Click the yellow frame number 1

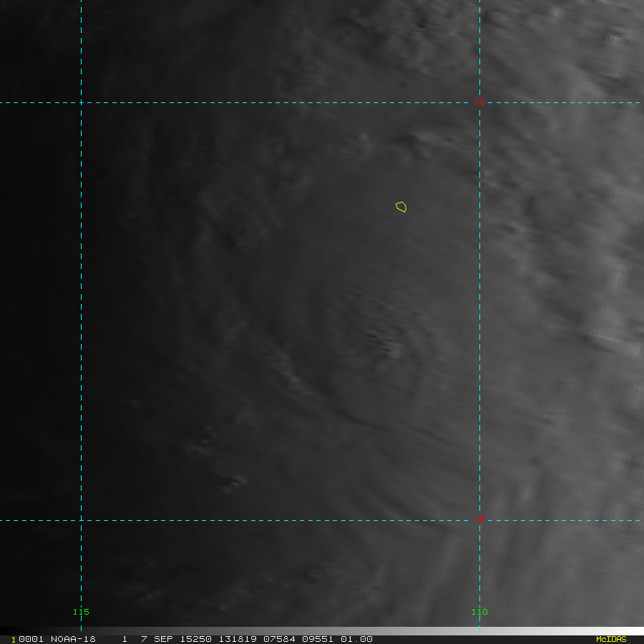coord(13,640)
